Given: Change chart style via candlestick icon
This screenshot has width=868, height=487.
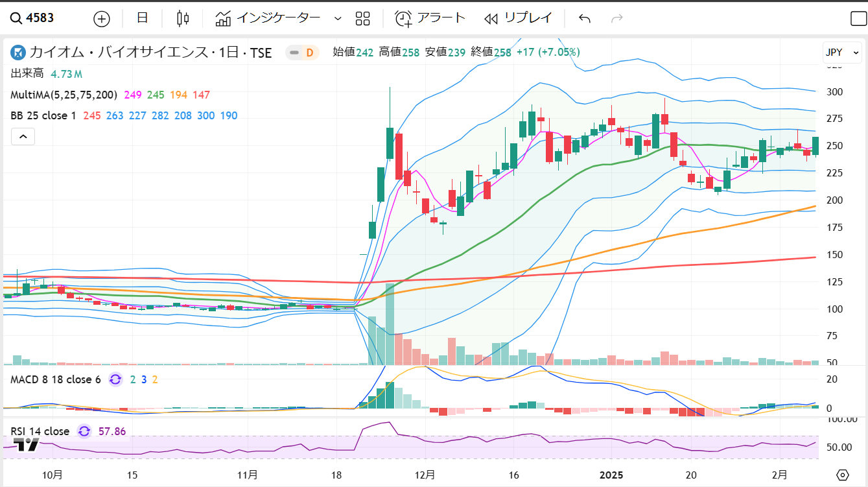Looking at the screenshot, I should (x=183, y=18).
